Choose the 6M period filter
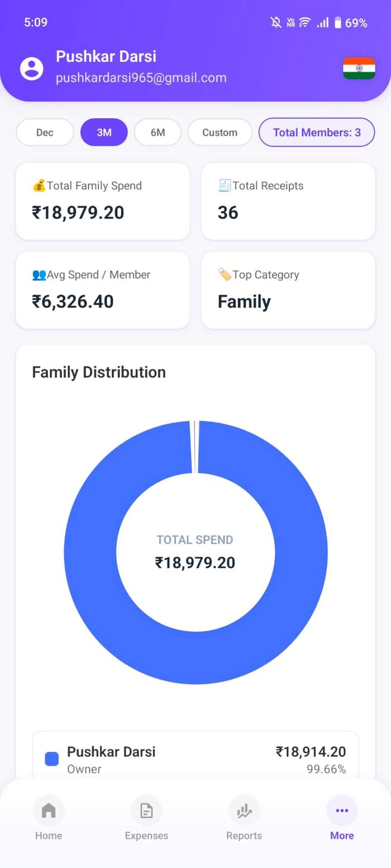This screenshot has height=868, width=391. (x=158, y=132)
